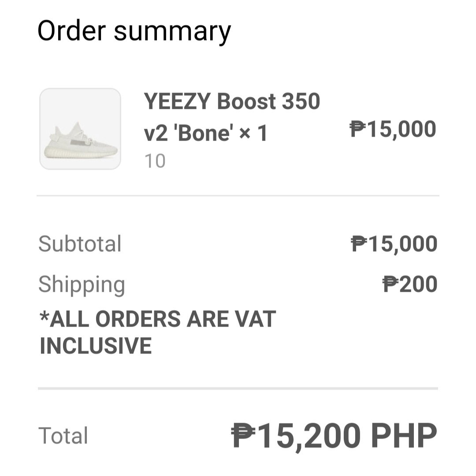The height and width of the screenshot is (476, 476).
Task: Open the YEEZY Boost 350 product title
Action: [232, 101]
